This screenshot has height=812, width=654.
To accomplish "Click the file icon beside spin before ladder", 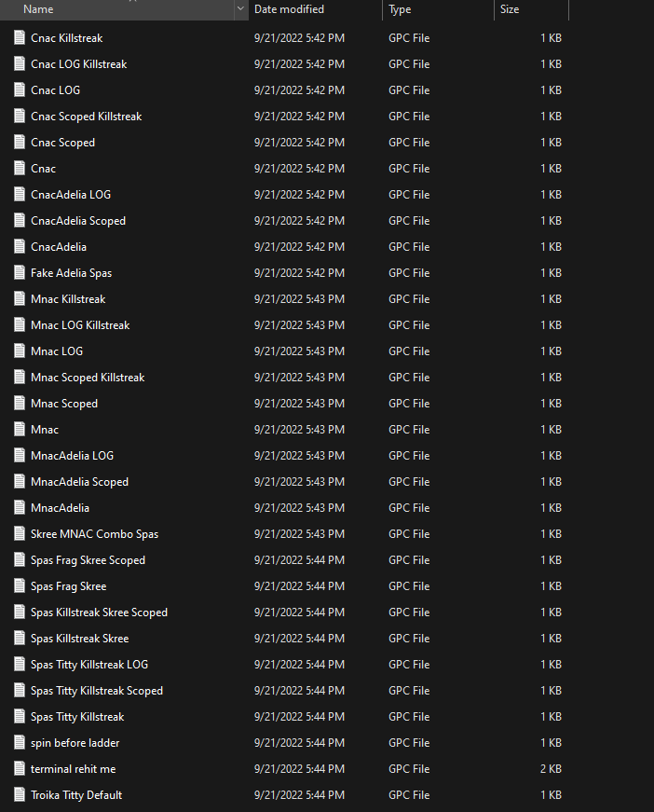I will tap(20, 743).
